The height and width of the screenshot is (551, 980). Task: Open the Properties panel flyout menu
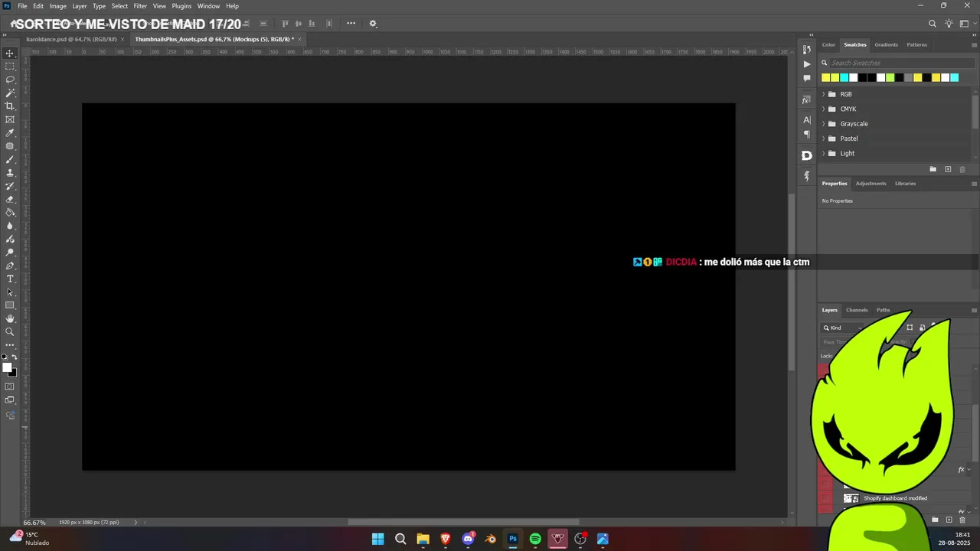[x=974, y=184]
